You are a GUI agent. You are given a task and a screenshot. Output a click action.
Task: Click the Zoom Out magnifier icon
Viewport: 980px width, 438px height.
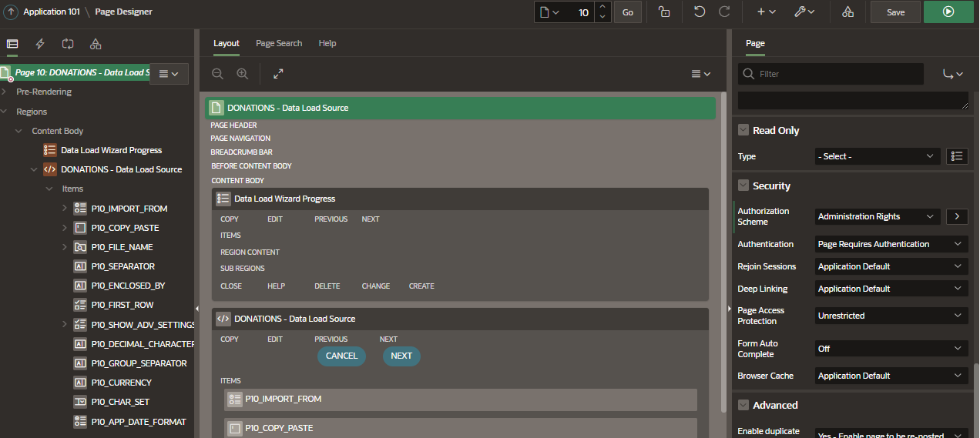pos(218,74)
